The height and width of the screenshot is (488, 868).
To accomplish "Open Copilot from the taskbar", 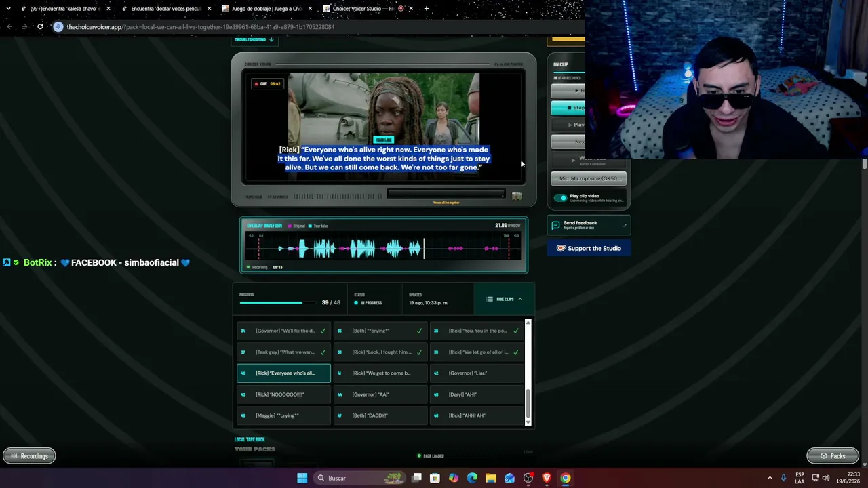I will 454,478.
